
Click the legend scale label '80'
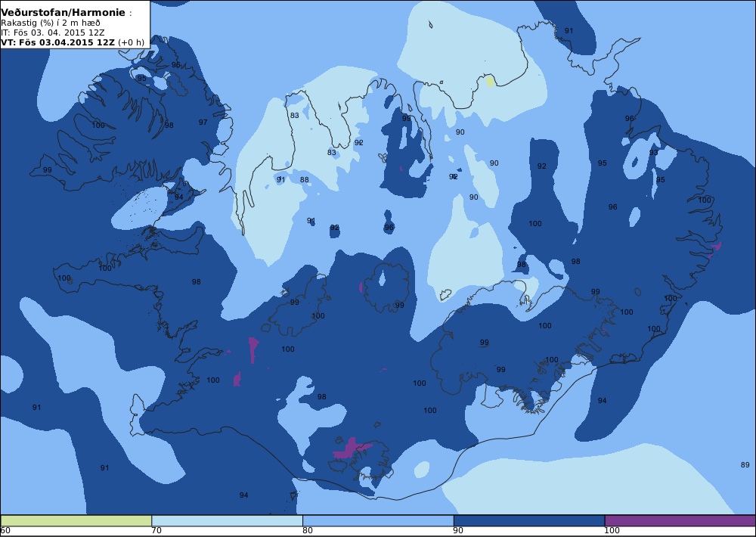coord(308,531)
